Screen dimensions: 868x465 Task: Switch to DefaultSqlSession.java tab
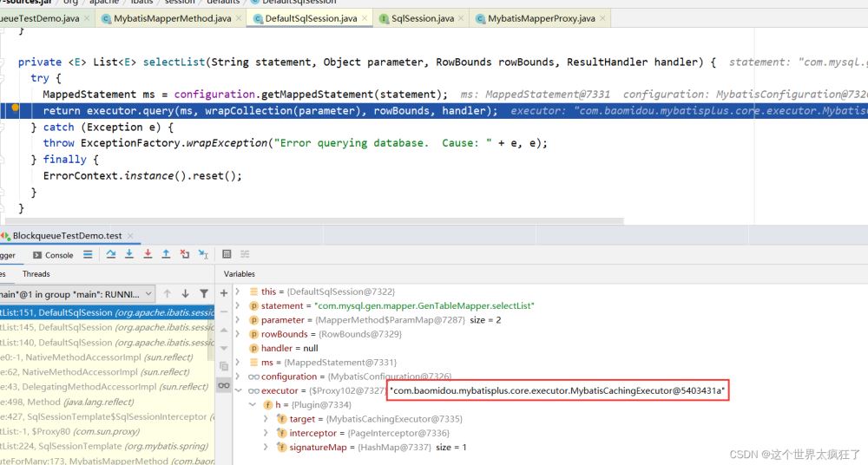(x=311, y=18)
